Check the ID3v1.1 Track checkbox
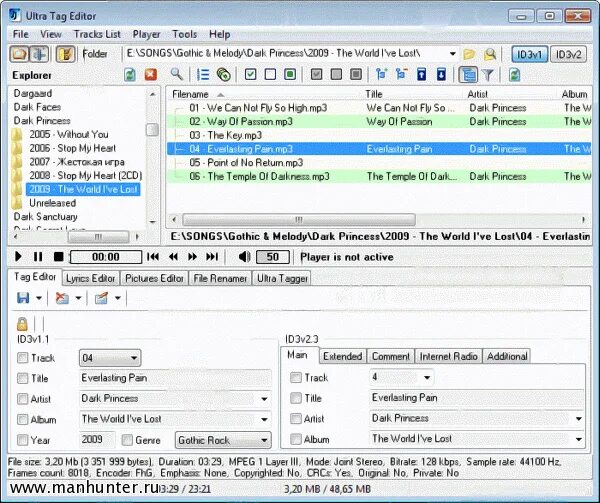The image size is (600, 503). pyautogui.click(x=23, y=358)
